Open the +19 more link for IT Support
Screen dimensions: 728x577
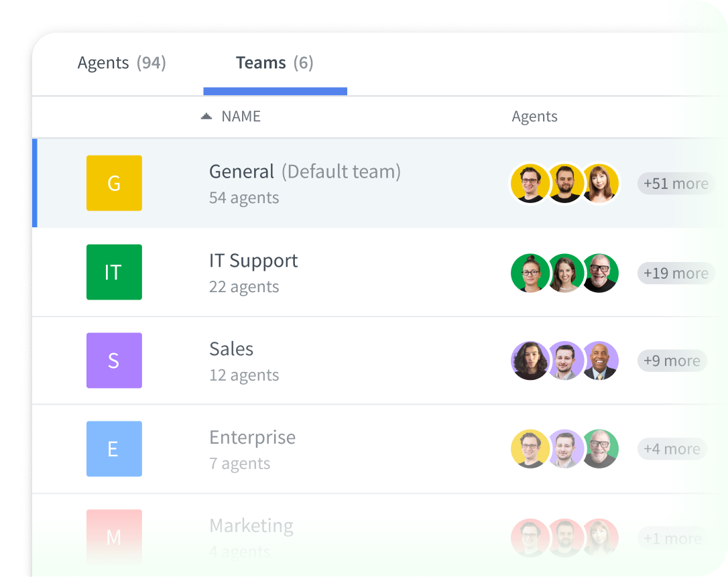[676, 273]
